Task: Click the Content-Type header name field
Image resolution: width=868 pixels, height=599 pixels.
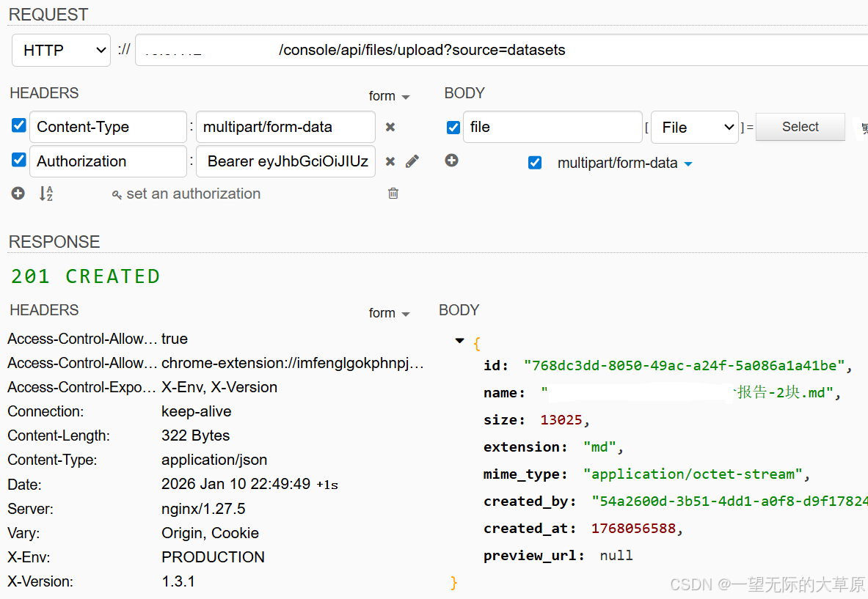Action: click(x=108, y=127)
